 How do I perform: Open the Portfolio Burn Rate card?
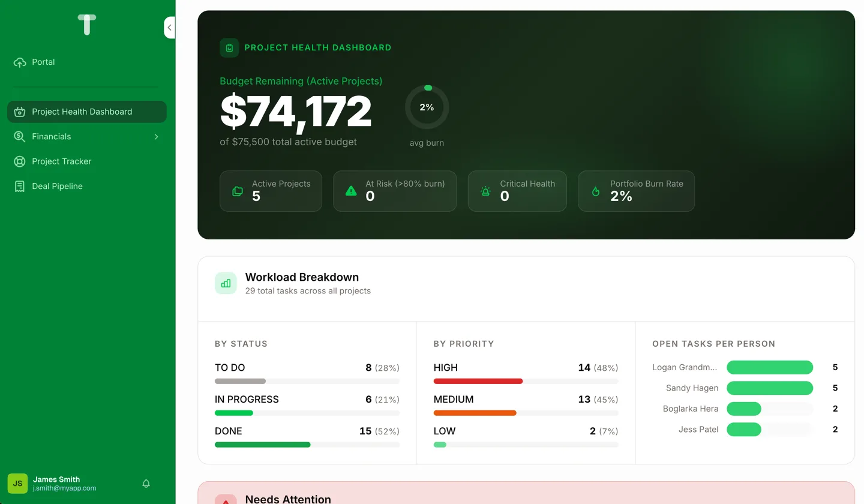[636, 191]
